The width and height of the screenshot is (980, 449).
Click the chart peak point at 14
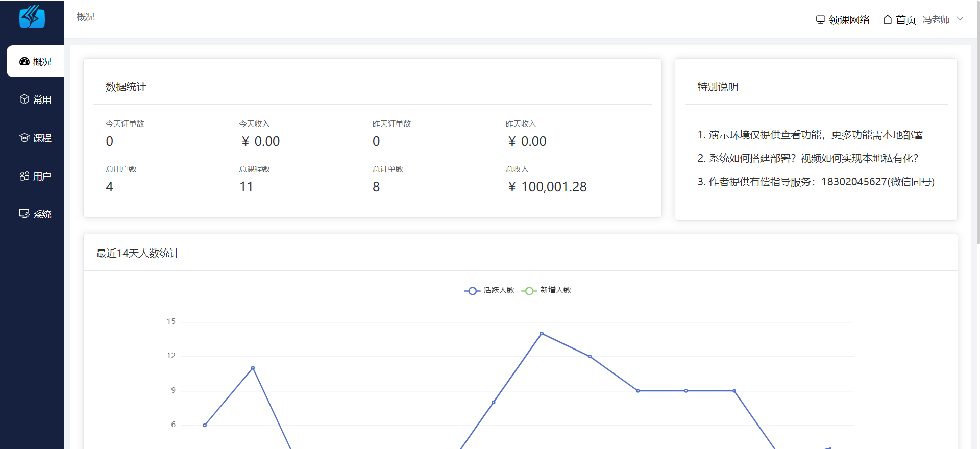(542, 334)
